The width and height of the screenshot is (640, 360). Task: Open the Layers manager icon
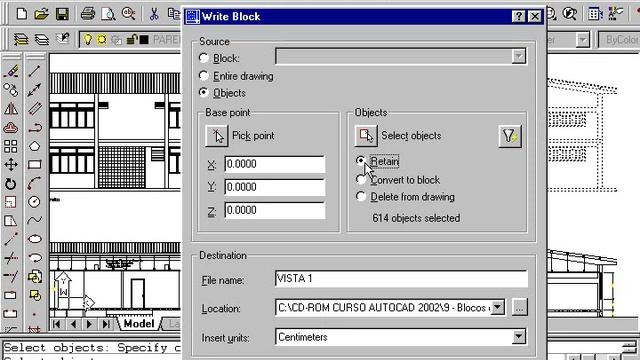click(x=20, y=40)
